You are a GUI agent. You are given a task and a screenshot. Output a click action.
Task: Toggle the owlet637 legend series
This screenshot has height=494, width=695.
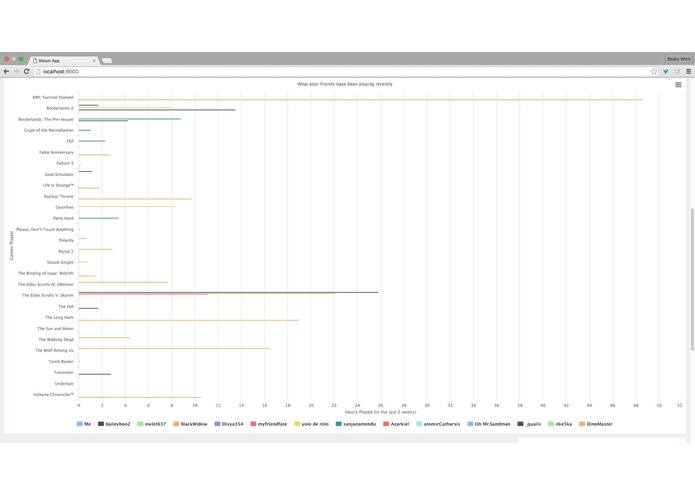pos(152,424)
